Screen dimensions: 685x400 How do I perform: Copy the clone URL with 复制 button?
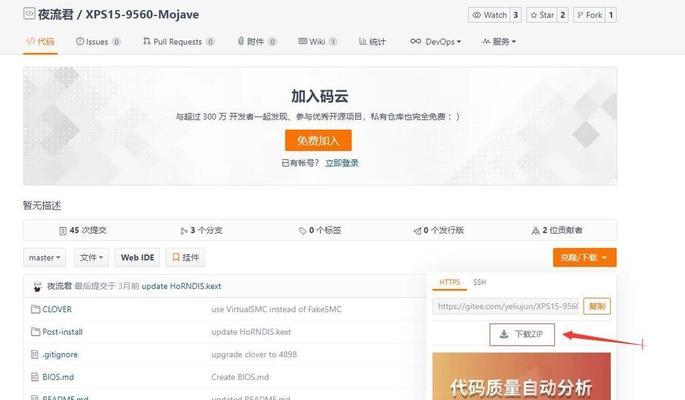[597, 306]
